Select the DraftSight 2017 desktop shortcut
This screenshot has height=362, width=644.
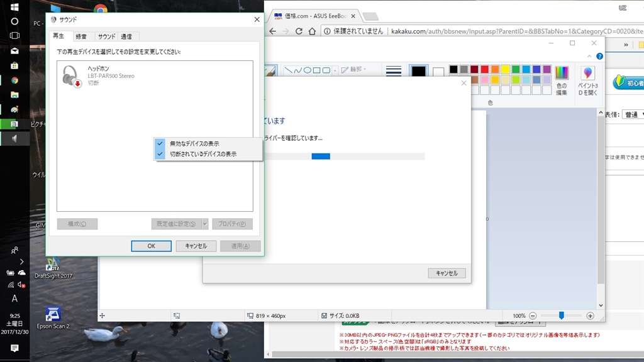click(53, 268)
